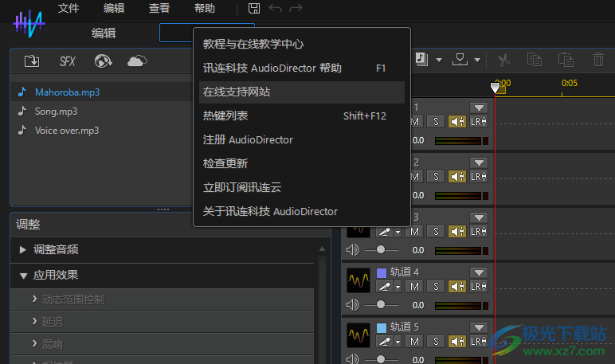
Task: Click the LR channel icon on track 1
Action: pyautogui.click(x=479, y=122)
